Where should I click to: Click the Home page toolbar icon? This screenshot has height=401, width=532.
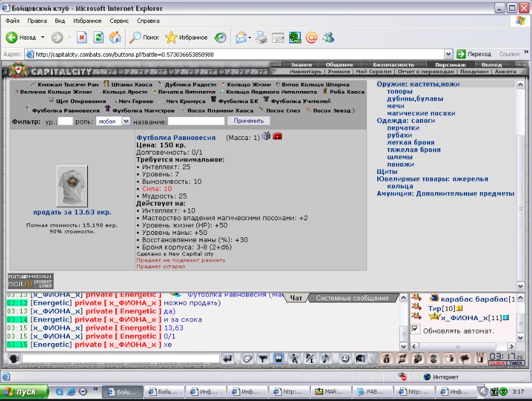[x=115, y=38]
